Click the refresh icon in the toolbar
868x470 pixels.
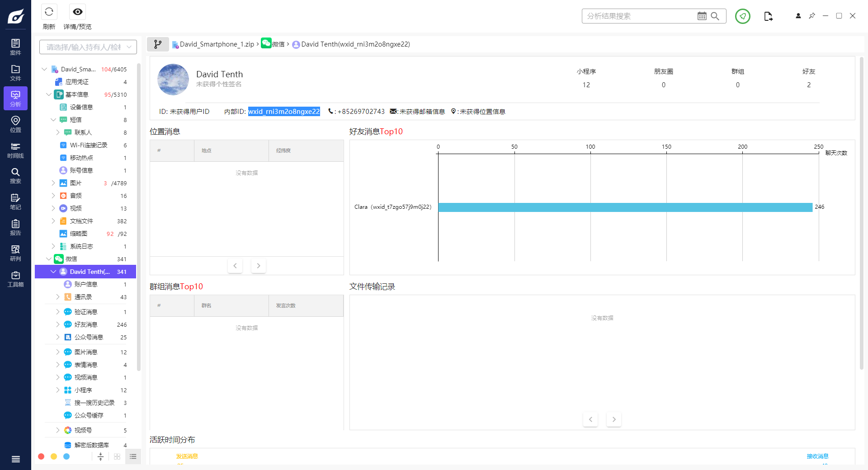[49, 12]
